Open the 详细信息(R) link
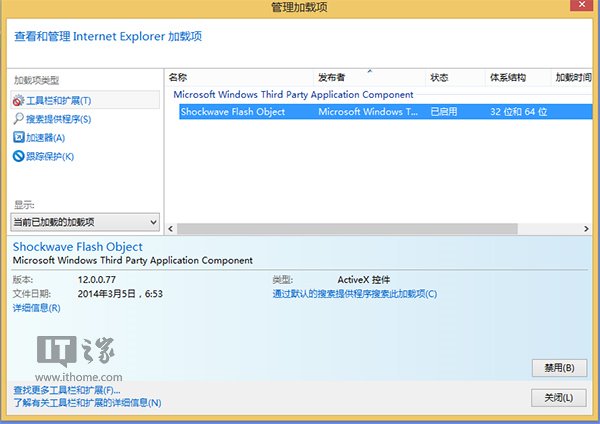This screenshot has height=424, width=600. [36, 308]
